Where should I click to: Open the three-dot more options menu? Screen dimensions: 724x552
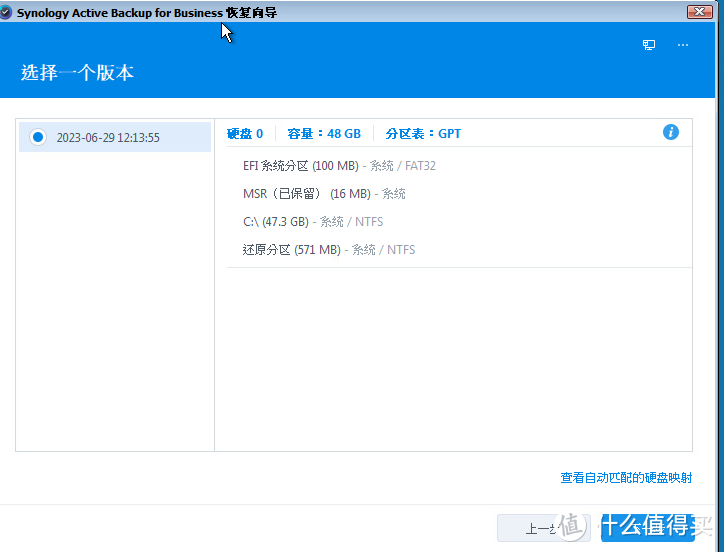pos(683,45)
